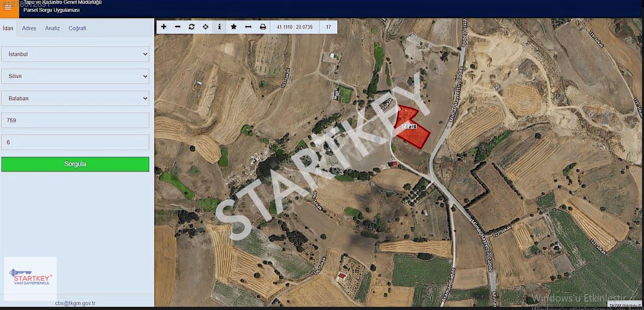This screenshot has height=310, width=644.
Task: Open the Analiz tab
Action: (x=52, y=28)
